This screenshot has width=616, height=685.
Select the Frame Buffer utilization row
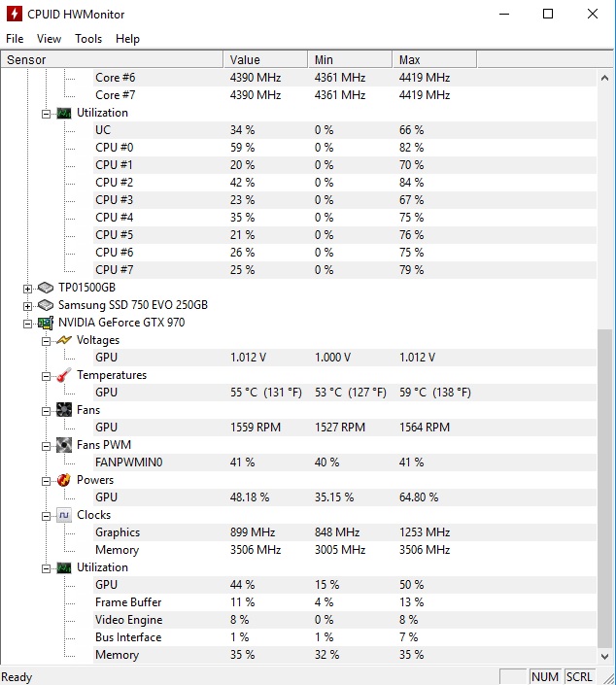click(x=345, y=602)
